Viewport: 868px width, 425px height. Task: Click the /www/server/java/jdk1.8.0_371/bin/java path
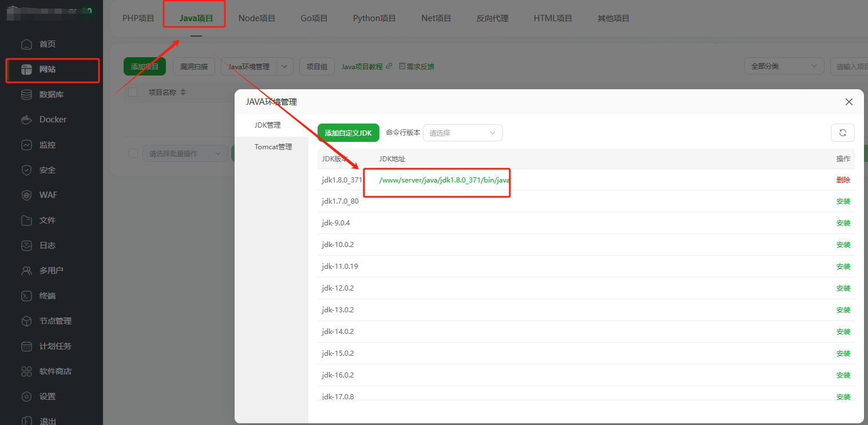pyautogui.click(x=445, y=180)
